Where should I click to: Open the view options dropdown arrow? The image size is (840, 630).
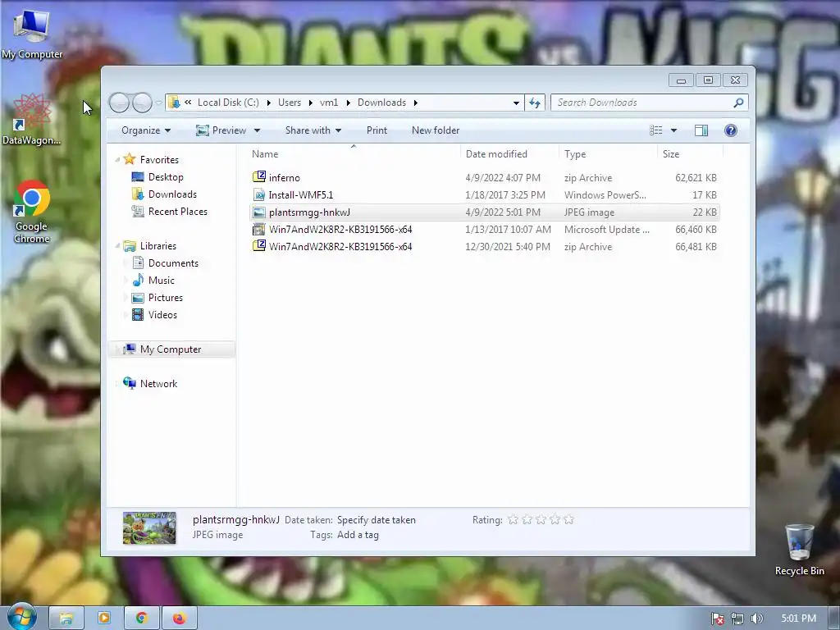tap(674, 130)
